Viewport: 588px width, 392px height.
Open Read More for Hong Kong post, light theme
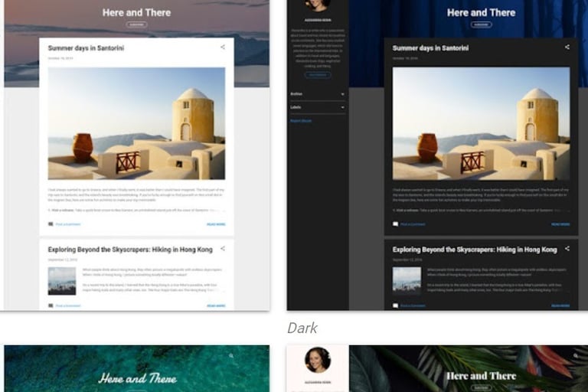pos(216,305)
